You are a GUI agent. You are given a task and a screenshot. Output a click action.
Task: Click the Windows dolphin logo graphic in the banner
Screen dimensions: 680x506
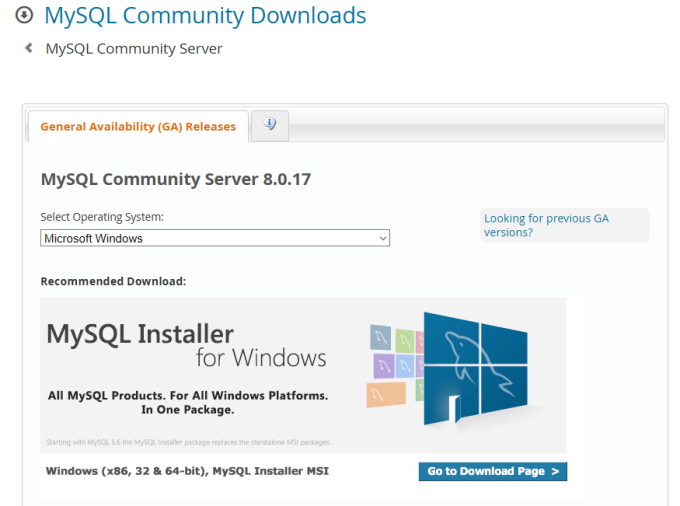tap(475, 368)
